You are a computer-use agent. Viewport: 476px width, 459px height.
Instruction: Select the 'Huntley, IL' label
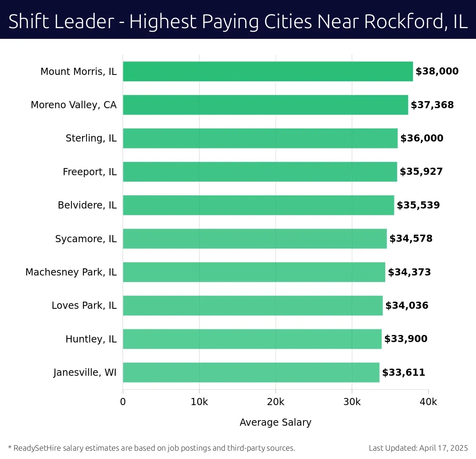[91, 339]
